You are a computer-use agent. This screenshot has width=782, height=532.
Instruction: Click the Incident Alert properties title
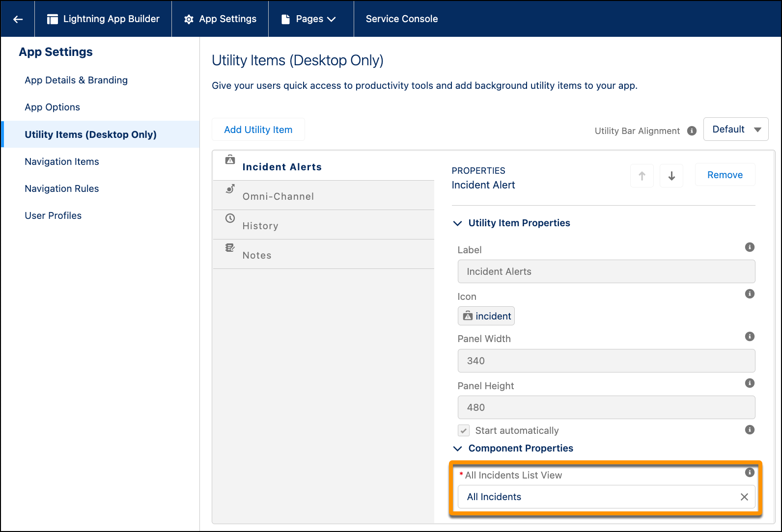pos(483,185)
